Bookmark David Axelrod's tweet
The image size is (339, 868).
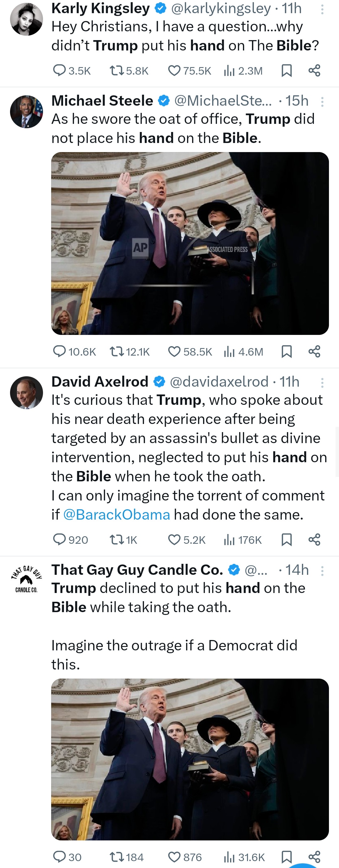pyautogui.click(x=286, y=540)
